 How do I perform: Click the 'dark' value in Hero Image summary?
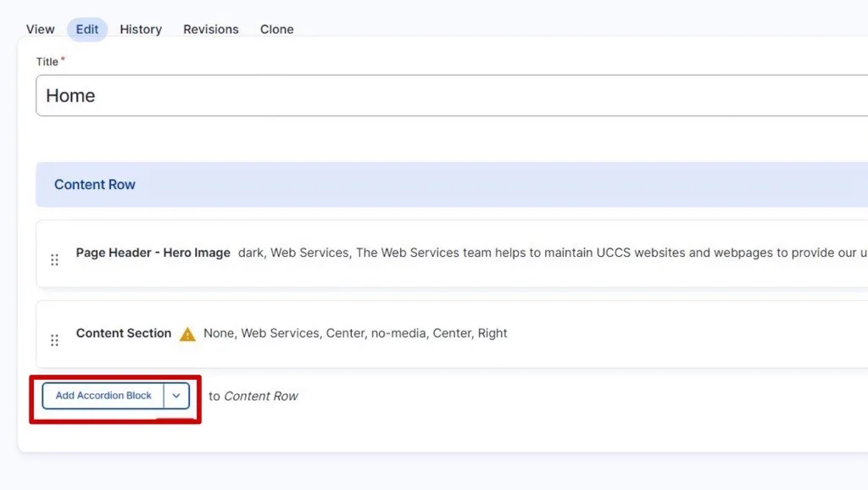[252, 253]
